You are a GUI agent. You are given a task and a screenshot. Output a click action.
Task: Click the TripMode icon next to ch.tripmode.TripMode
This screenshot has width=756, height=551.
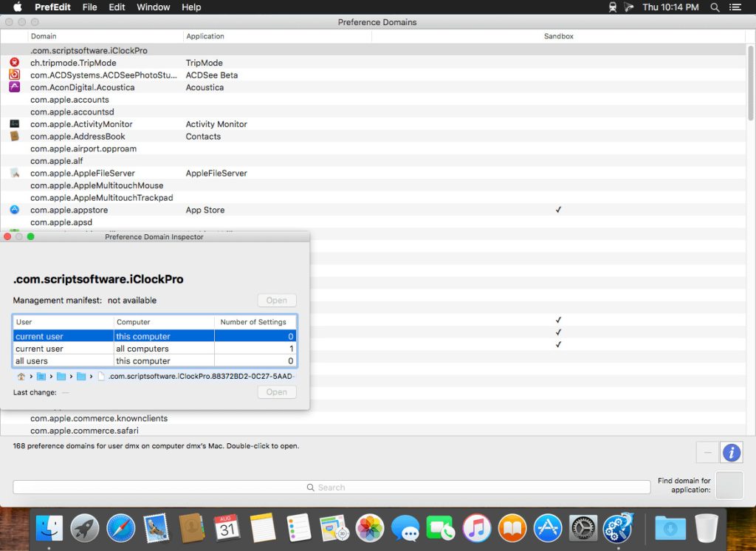point(16,63)
